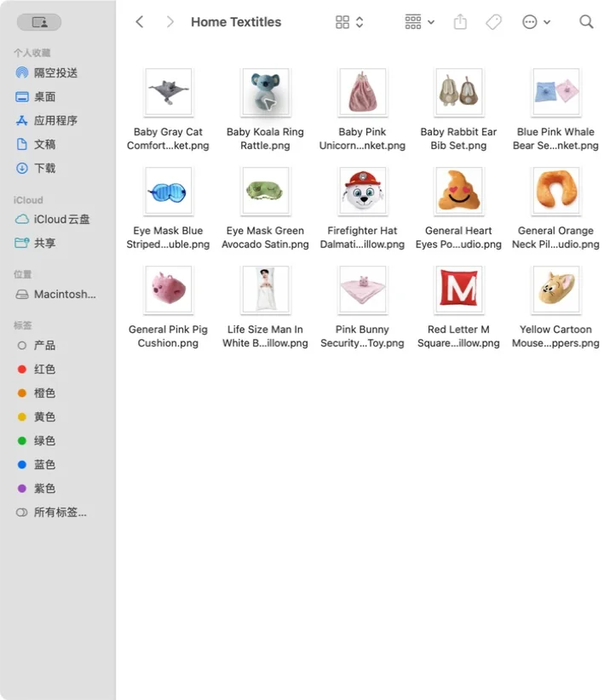The width and height of the screenshot is (610, 700).
Task: Click filename 'Baby Rabbit Ear Bib Set.png'
Action: (x=458, y=139)
